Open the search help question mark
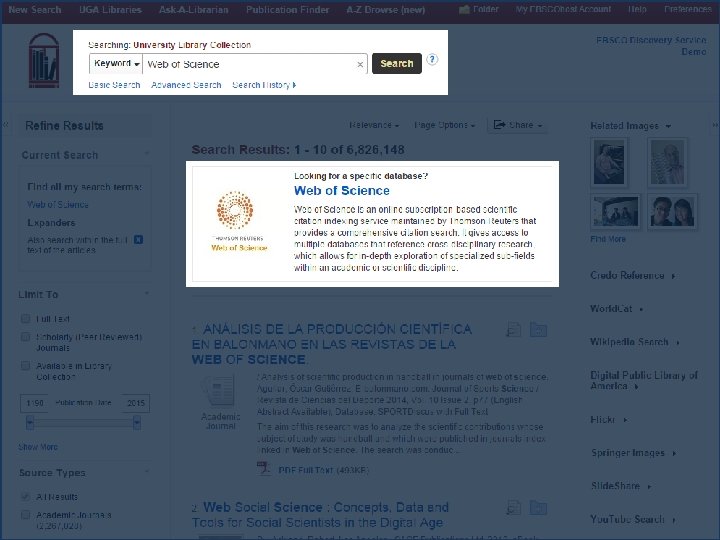This screenshot has width=720, height=540. tap(432, 59)
